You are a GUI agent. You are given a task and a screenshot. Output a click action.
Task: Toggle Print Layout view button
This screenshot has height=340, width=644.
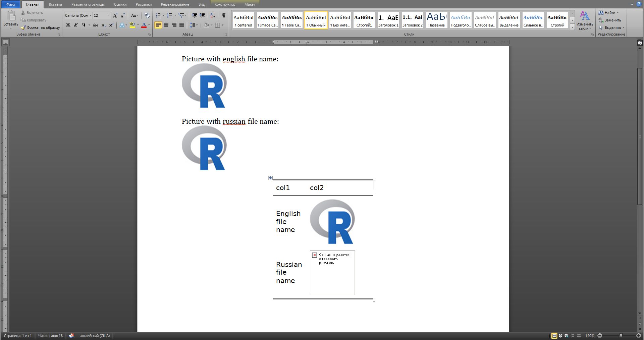[554, 336]
